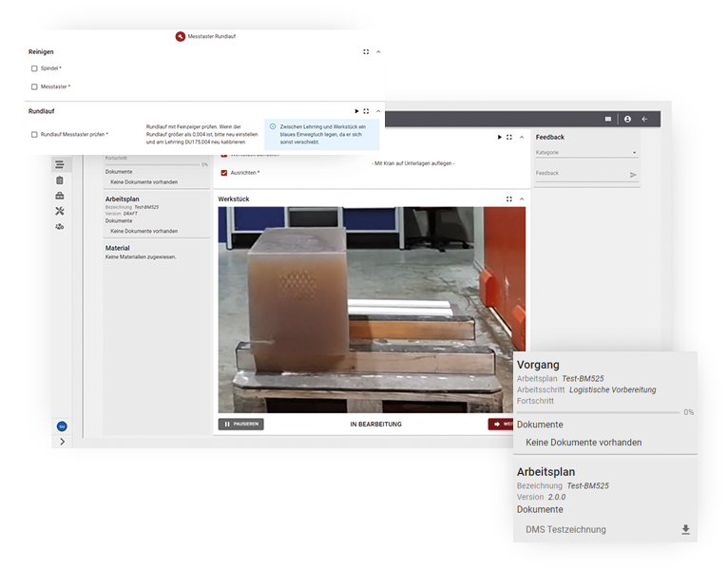Expand the left sidebar with chevron

(x=62, y=441)
